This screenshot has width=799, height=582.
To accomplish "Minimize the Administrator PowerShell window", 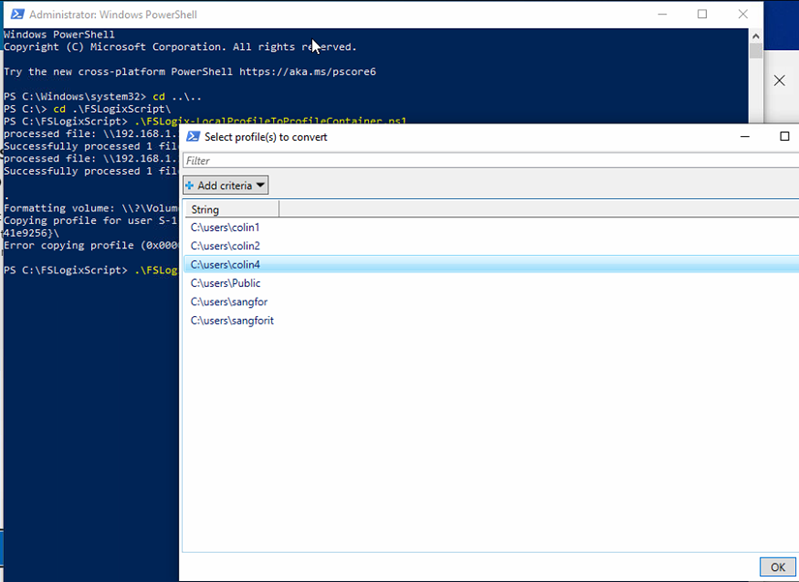I will pos(662,14).
